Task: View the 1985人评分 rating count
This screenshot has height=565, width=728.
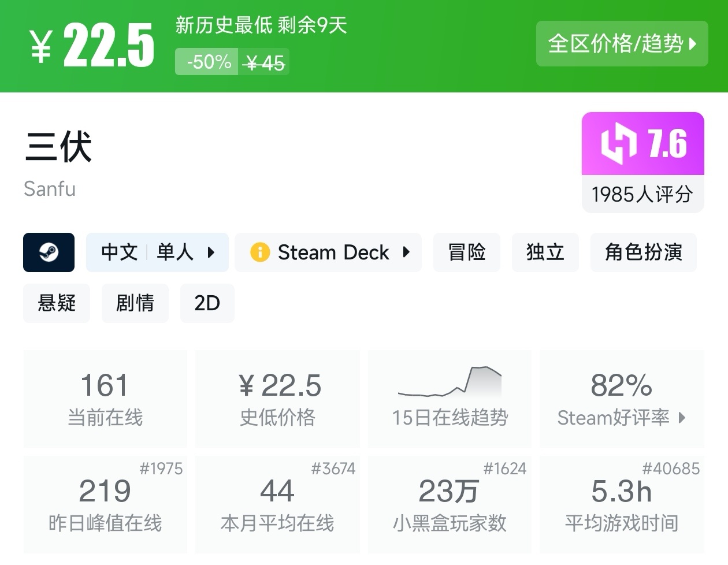Action: pyautogui.click(x=642, y=194)
